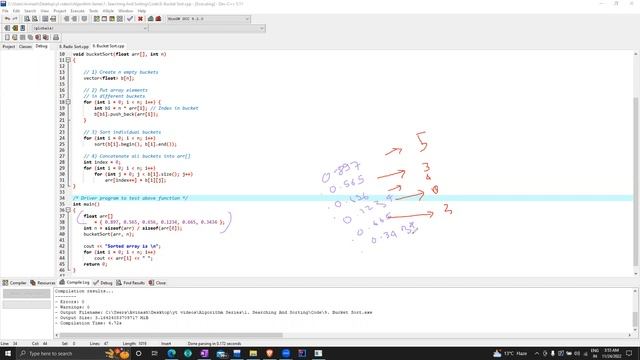
Task: Open the Task View taskbar button
Action: [x=155, y=353]
